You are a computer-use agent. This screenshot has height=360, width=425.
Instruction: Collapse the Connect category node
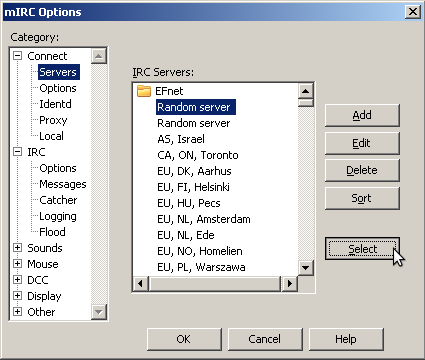(17, 56)
